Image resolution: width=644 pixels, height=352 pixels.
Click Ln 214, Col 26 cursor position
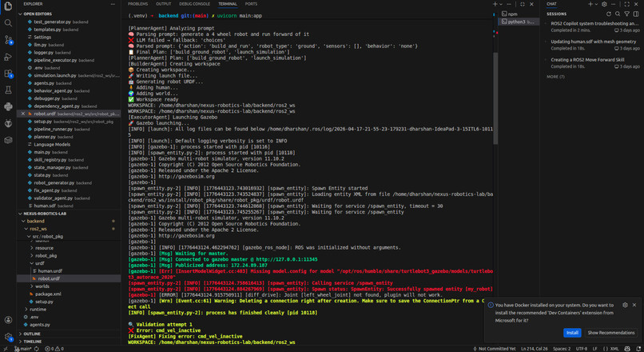[534, 349]
